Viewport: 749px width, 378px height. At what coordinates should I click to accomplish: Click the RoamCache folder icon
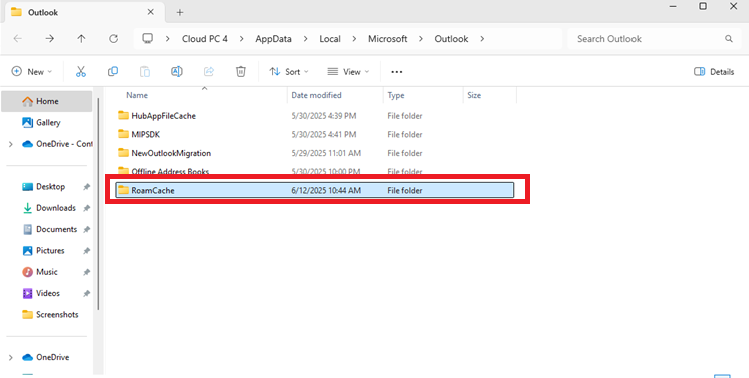click(x=124, y=190)
